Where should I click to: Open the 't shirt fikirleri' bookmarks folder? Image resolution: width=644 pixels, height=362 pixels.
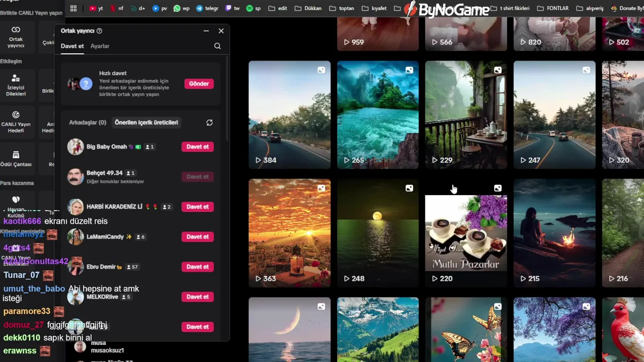click(509, 8)
